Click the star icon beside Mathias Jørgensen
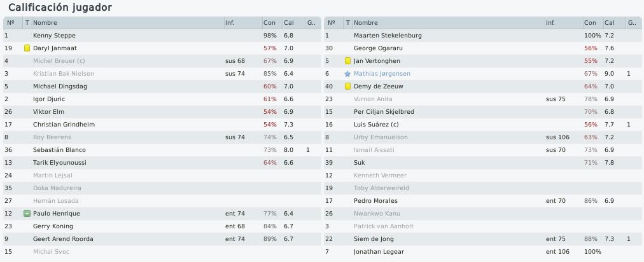This screenshot has height=262, width=644. (x=348, y=74)
